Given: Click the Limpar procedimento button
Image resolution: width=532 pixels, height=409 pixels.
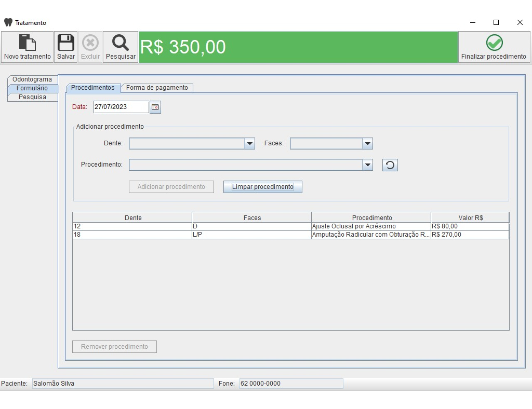Looking at the screenshot, I should coord(262,187).
